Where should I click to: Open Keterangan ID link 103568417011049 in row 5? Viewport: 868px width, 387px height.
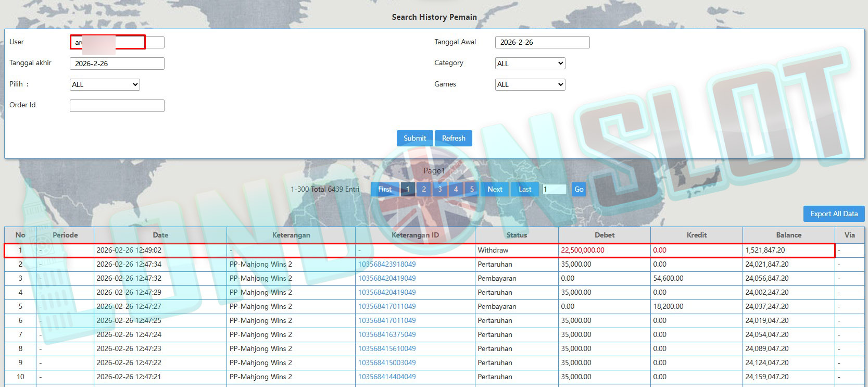point(387,306)
